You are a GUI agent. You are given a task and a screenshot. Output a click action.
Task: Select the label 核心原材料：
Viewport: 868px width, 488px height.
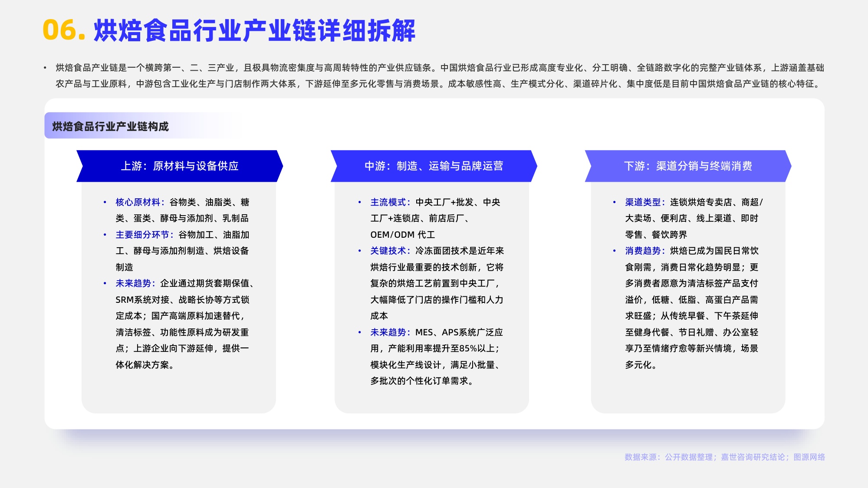(140, 202)
